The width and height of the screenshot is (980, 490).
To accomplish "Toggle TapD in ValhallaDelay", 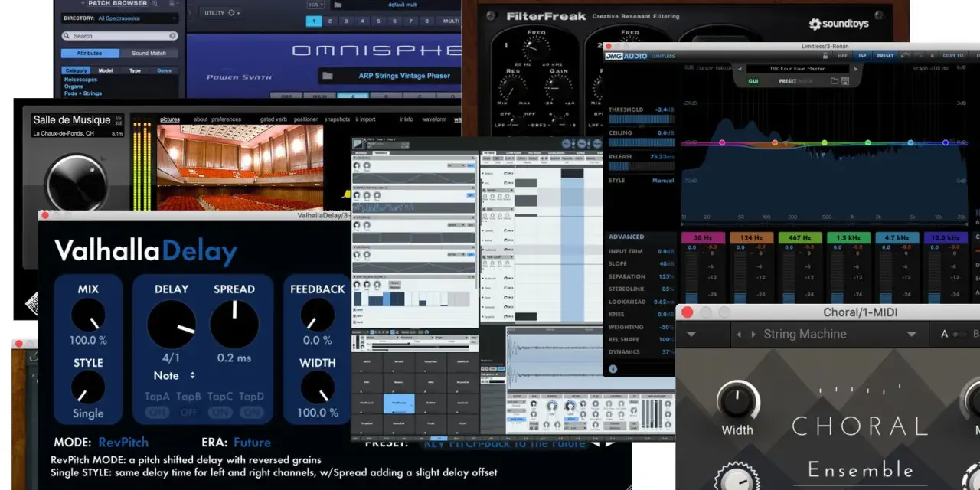I will [251, 412].
